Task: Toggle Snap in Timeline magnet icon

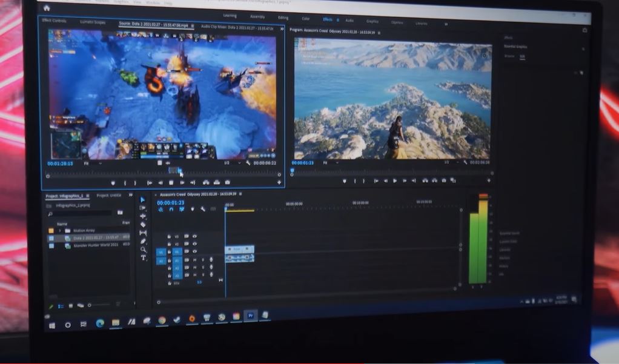Action: coord(171,209)
